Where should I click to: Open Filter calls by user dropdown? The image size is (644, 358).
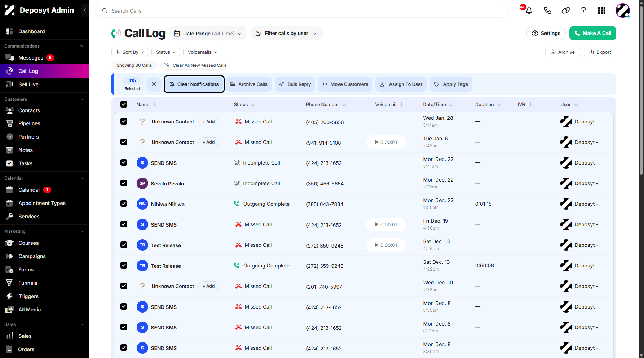(286, 33)
